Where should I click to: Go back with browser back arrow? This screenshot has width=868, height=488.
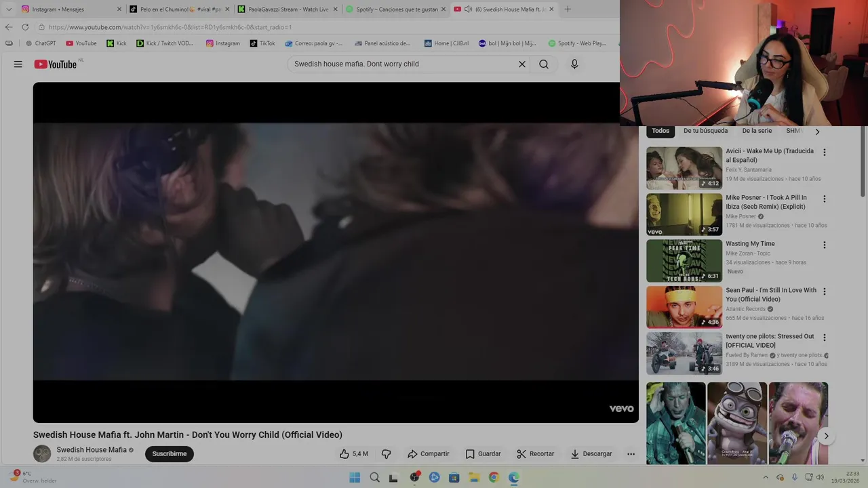click(x=9, y=27)
